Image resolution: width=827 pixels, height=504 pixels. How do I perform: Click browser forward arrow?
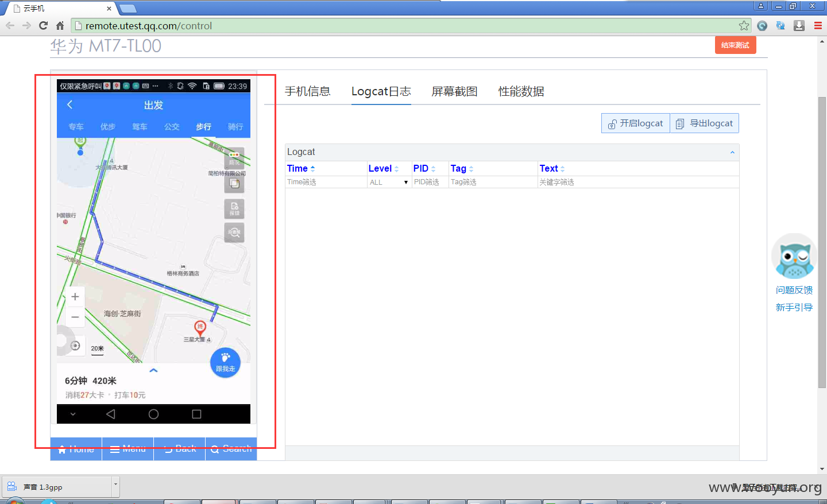click(26, 25)
